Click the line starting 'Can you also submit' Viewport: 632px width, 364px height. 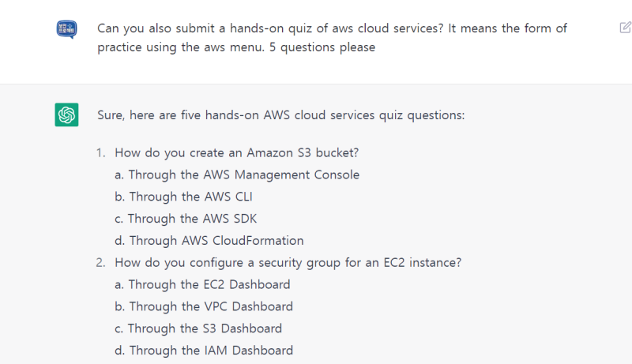click(x=332, y=28)
